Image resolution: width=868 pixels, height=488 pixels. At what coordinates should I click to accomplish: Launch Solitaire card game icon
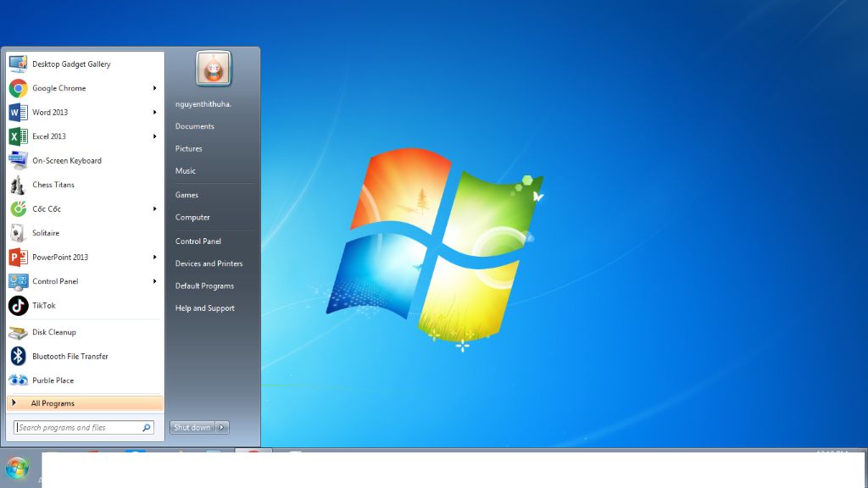[x=19, y=233]
